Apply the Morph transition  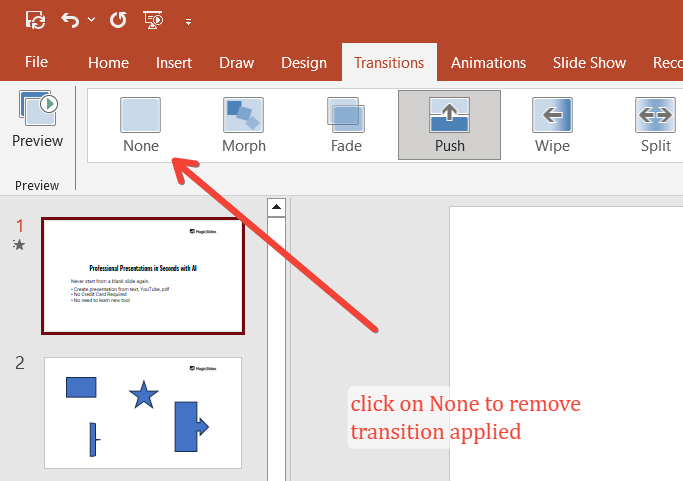point(243,125)
